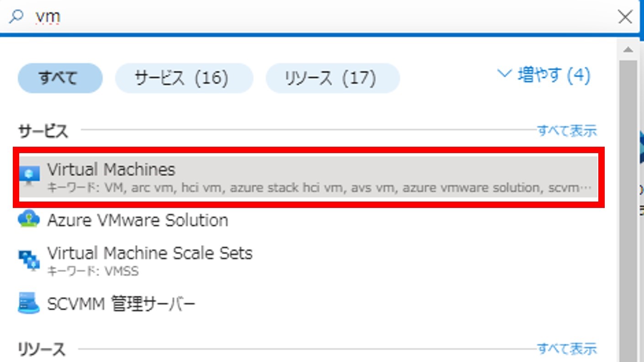The width and height of the screenshot is (644, 362).
Task: Clear the search box with X
Action: coord(625,17)
